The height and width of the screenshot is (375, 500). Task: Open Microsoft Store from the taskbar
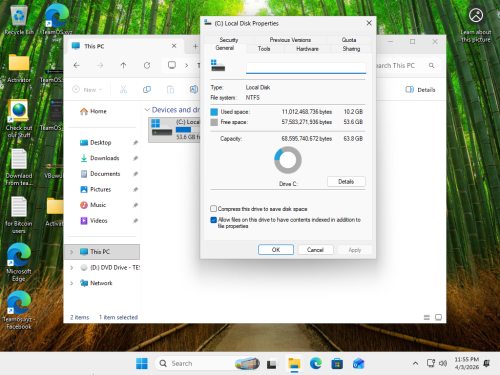point(337,363)
